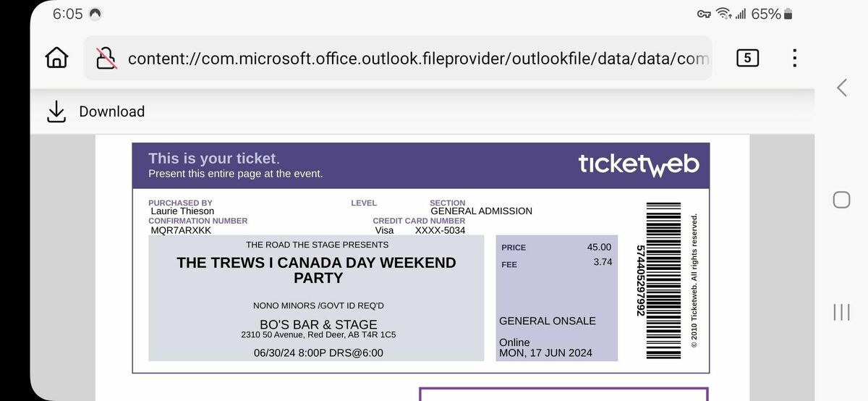Tap THE TREWS I CANADA DAY event title
The image size is (868, 401).
coord(316,270)
